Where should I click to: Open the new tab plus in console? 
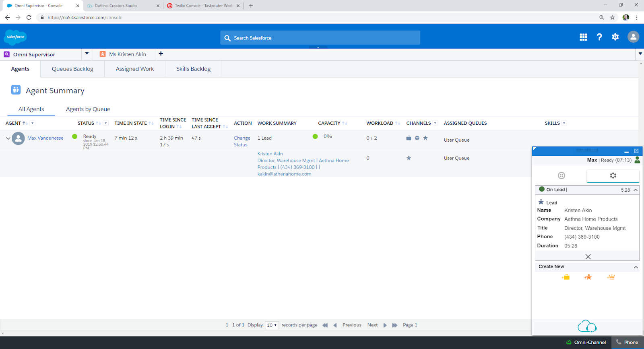click(x=161, y=54)
